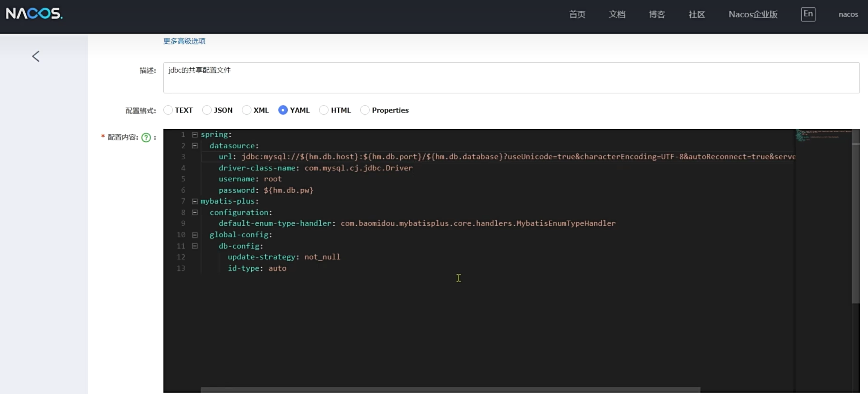868x394 pixels.
Task: Select the TEXT format radio button
Action: coord(168,110)
